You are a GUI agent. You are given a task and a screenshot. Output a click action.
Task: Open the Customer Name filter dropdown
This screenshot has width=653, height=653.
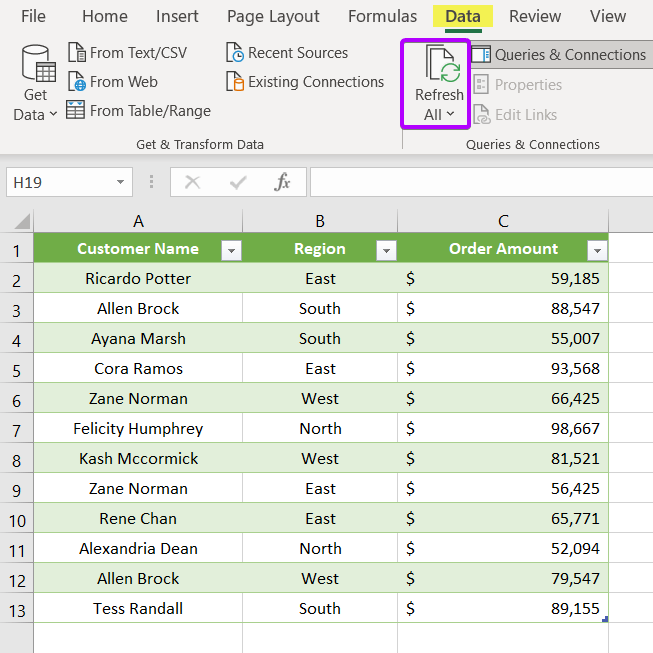(232, 250)
